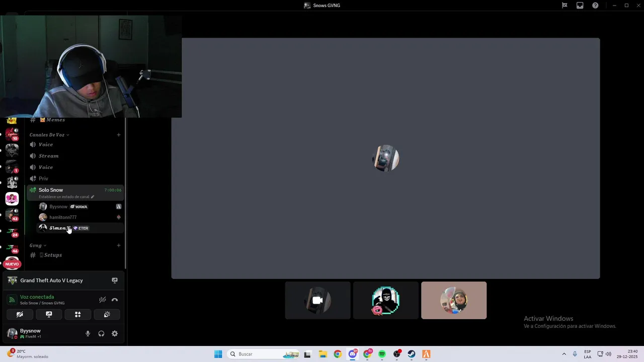The image size is (644, 362).
Task: Create a channel in Canales De Voz
Action: [x=119, y=135]
